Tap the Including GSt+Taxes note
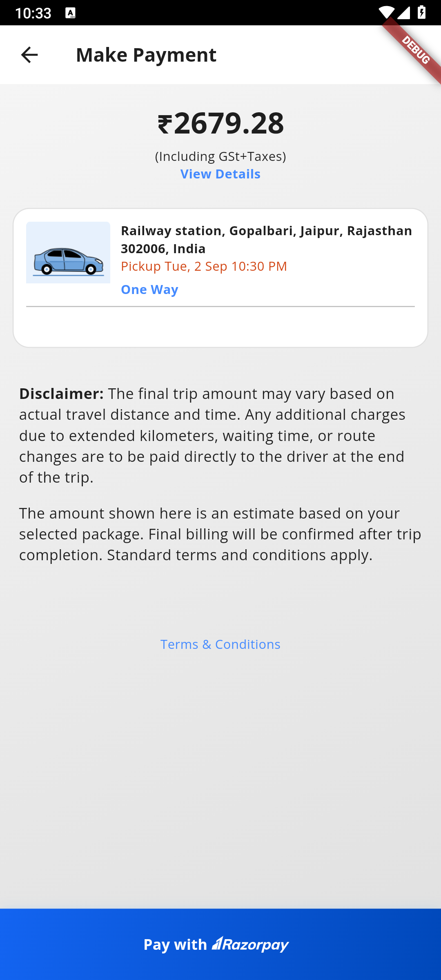Screen dimensions: 441x980 [220, 156]
